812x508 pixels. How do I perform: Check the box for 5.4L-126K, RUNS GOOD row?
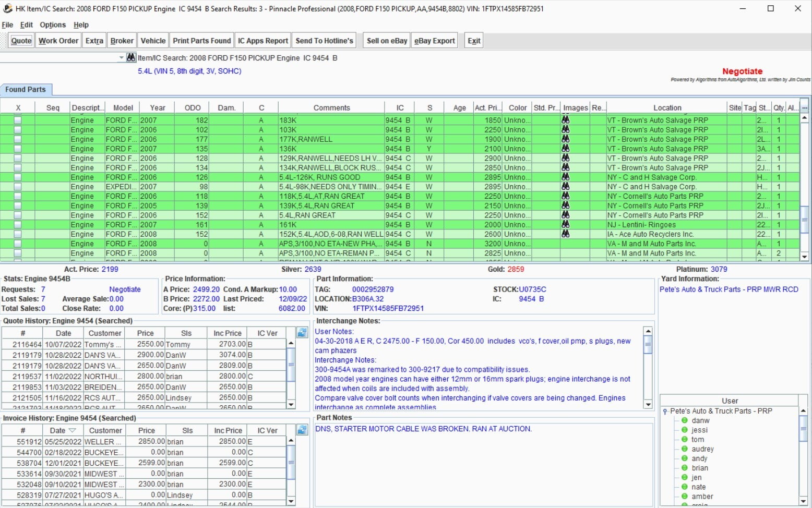[18, 177]
